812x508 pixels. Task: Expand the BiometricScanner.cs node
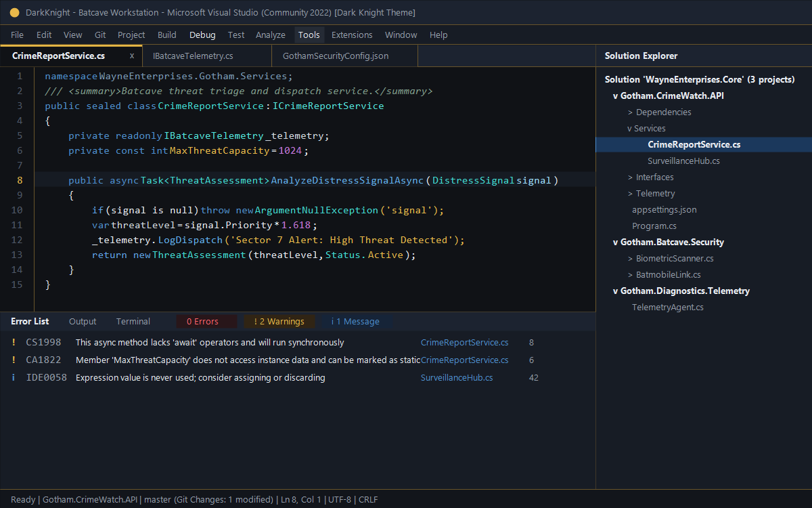[631, 259]
